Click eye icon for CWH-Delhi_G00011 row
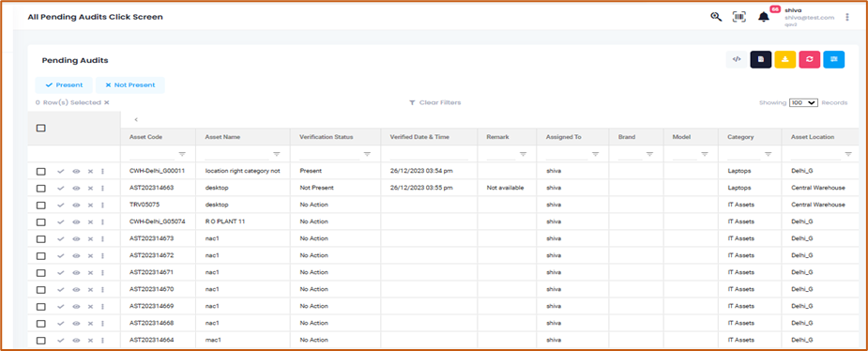The image size is (868, 351). pos(76,172)
